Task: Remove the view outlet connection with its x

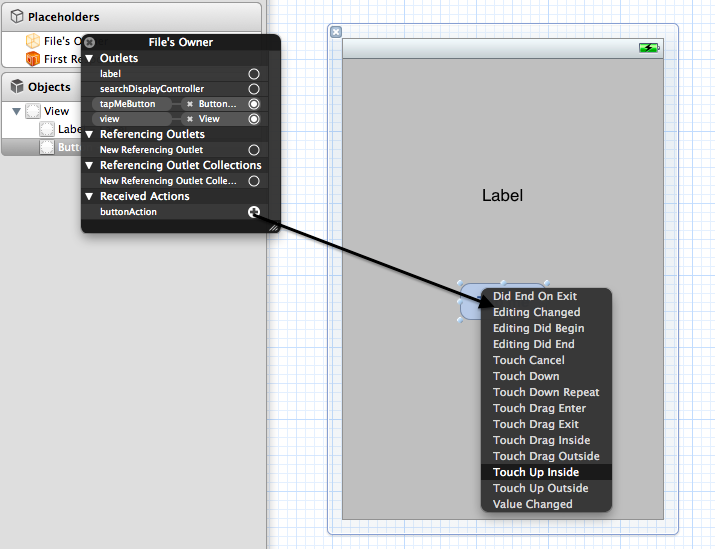Action: click(x=190, y=119)
